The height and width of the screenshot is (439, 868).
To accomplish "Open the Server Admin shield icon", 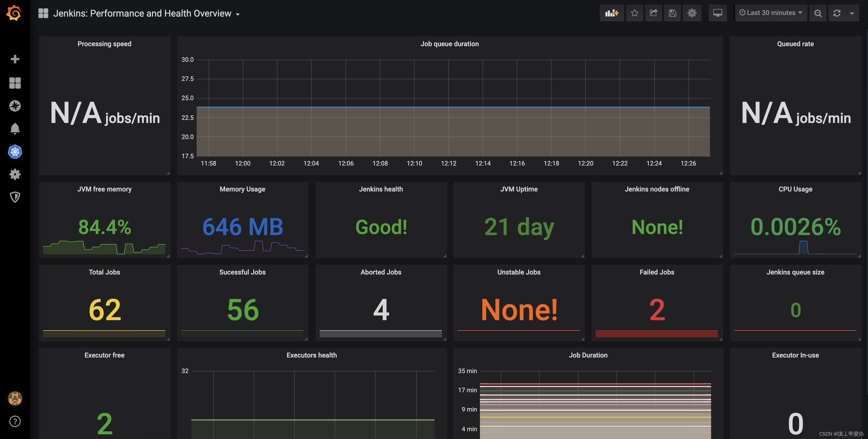I will click(x=15, y=197).
